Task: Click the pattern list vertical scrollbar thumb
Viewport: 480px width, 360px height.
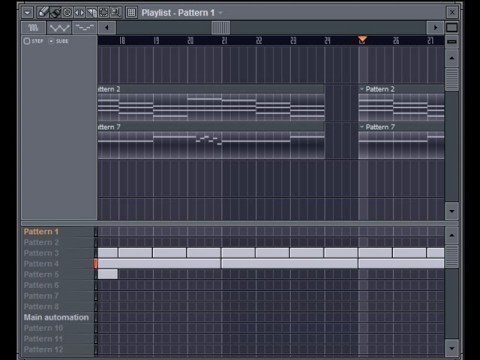Action: coord(452,256)
